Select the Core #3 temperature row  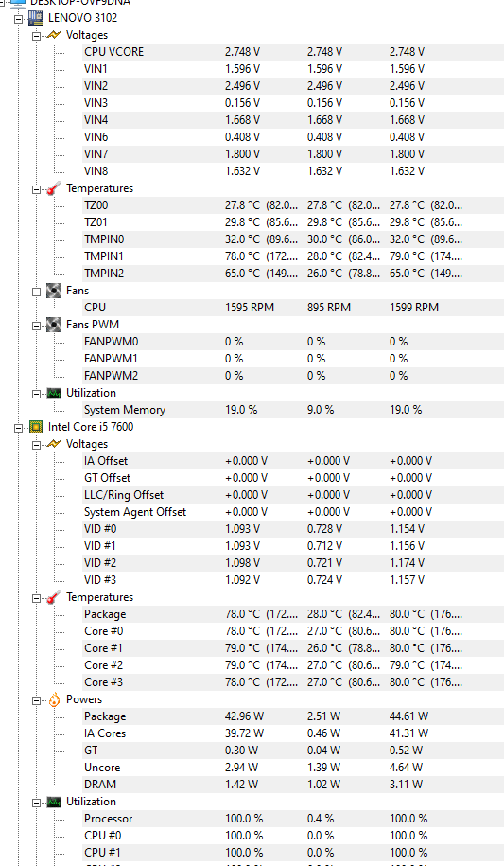point(292,682)
